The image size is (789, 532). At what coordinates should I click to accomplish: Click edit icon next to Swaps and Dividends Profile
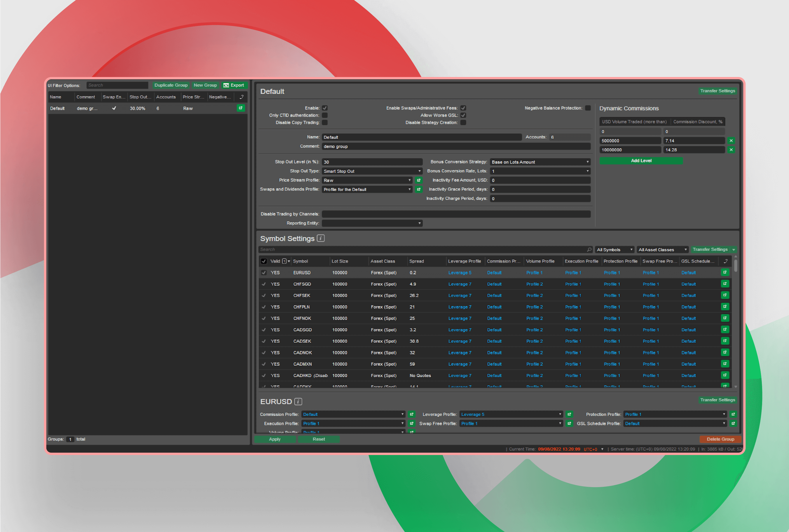(x=419, y=189)
